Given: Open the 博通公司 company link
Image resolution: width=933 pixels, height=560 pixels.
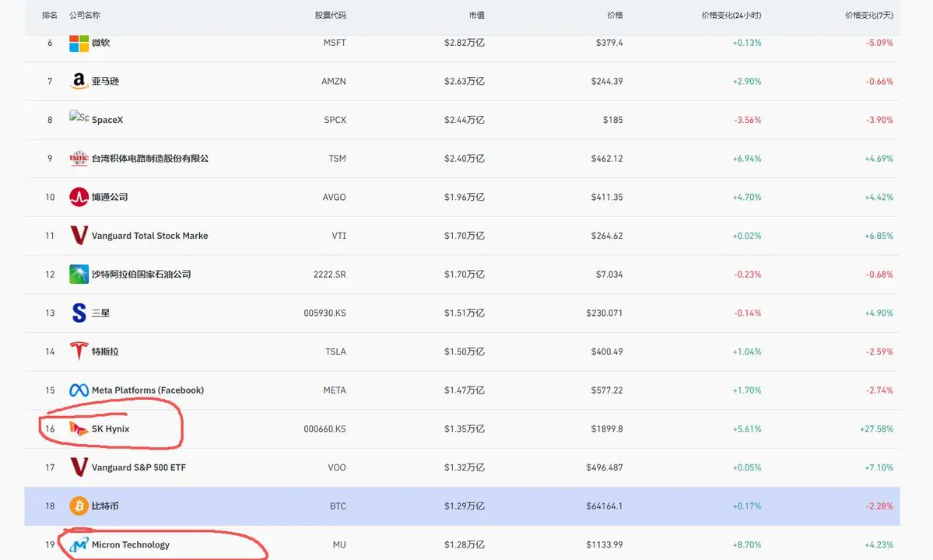Looking at the screenshot, I should (x=110, y=198).
